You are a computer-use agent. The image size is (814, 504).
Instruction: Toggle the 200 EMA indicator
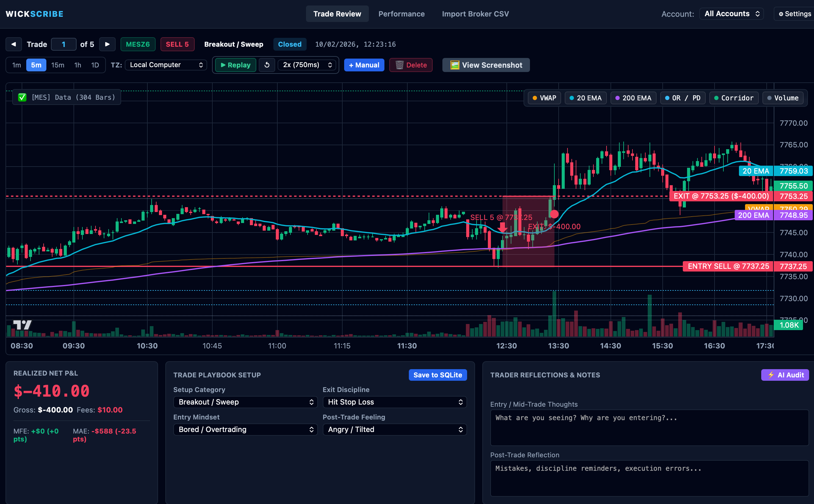(x=633, y=98)
